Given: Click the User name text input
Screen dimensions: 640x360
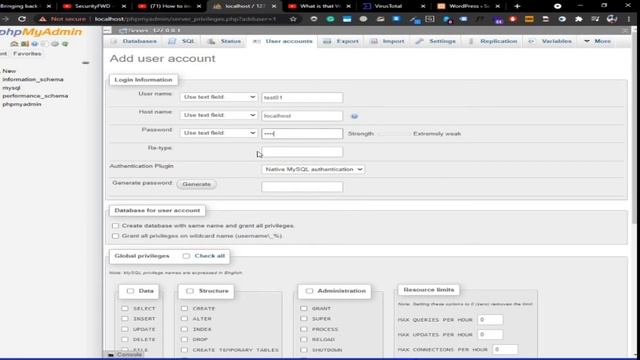Looking at the screenshot, I should click(x=302, y=98).
